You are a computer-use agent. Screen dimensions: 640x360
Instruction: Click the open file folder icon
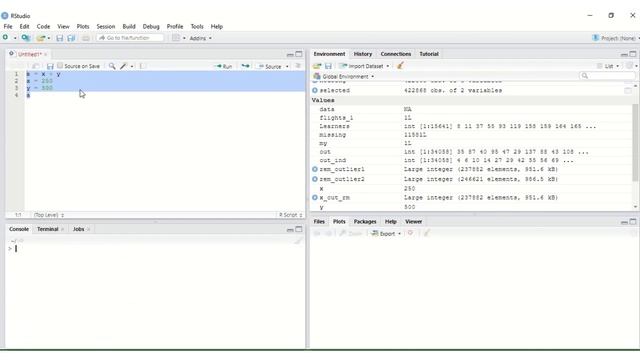[x=40, y=38]
